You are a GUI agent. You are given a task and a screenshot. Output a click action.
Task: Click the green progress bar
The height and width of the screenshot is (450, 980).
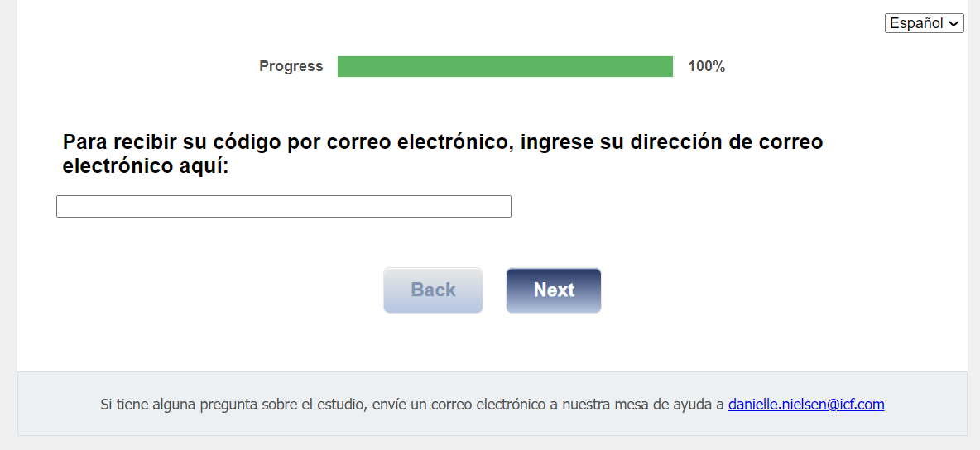[505, 67]
